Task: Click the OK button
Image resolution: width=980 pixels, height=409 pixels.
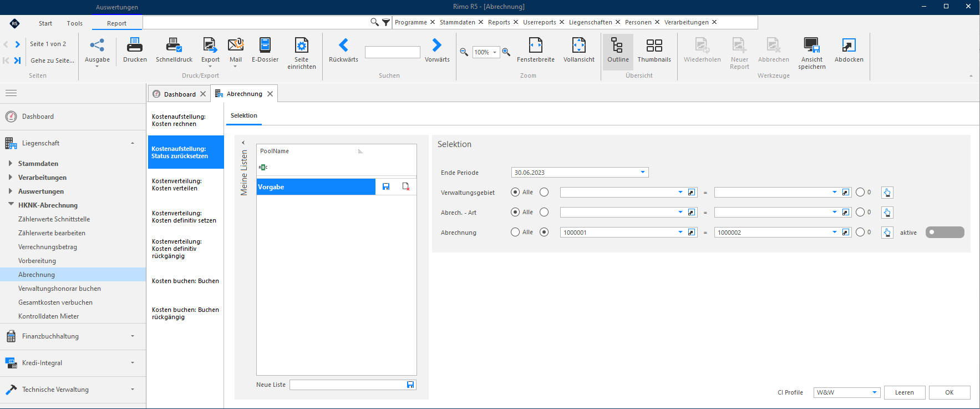Action: (949, 392)
